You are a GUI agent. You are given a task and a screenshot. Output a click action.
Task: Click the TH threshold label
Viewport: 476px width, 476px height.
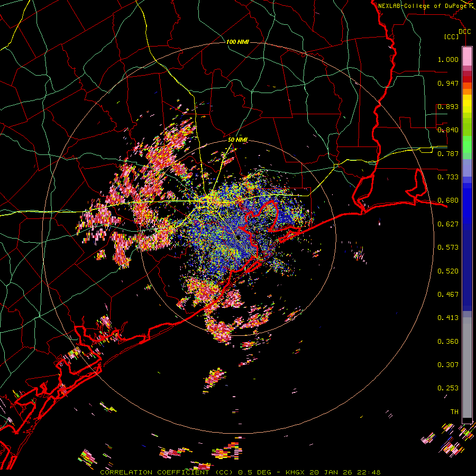pos(454,412)
